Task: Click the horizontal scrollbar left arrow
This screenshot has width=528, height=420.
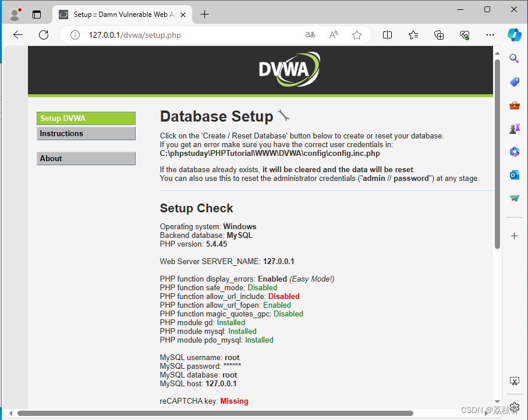Action: 11,413
